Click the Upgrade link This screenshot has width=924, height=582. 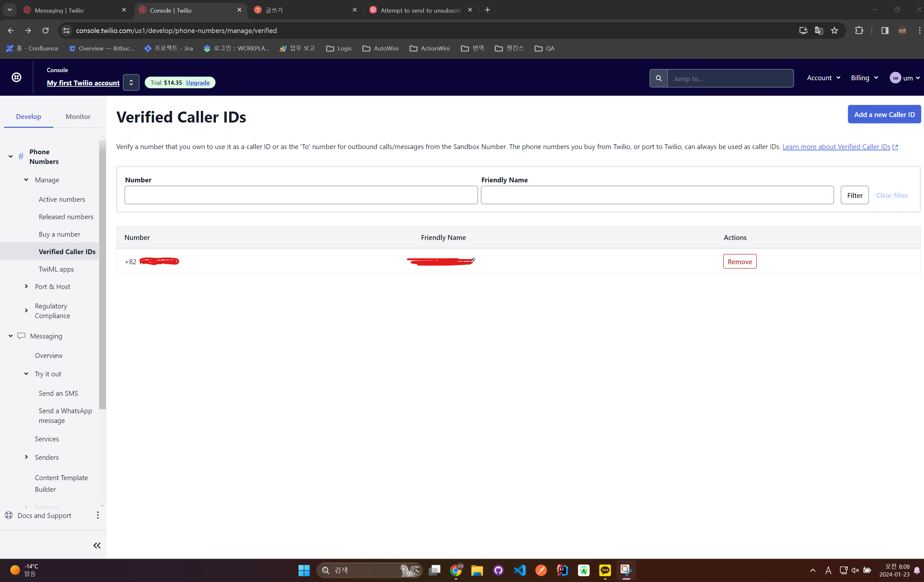(x=198, y=82)
